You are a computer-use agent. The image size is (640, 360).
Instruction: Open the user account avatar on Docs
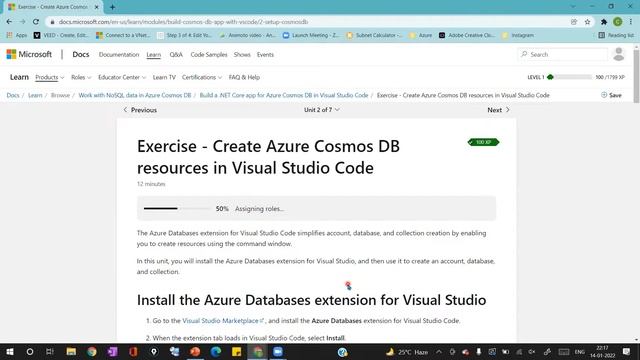coord(618,54)
